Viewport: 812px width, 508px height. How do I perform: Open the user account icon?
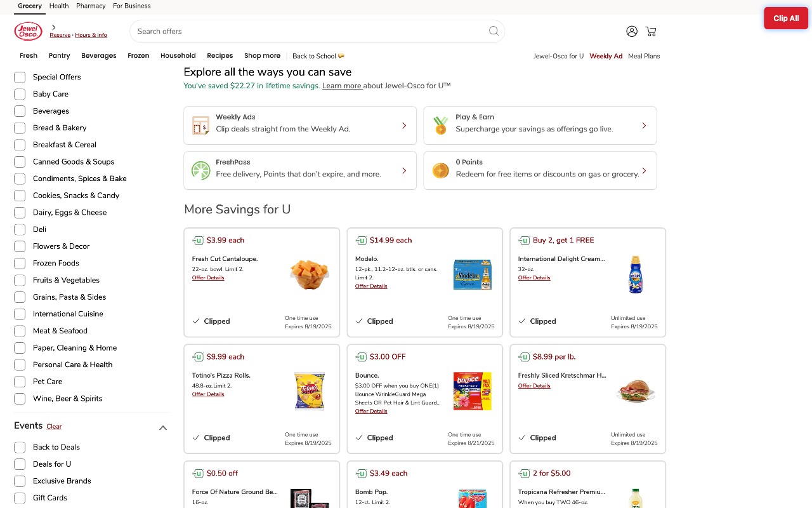click(631, 31)
